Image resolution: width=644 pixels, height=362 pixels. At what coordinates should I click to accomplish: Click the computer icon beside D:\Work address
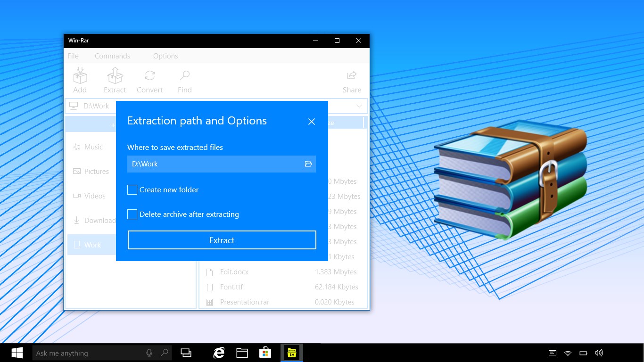pyautogui.click(x=74, y=106)
